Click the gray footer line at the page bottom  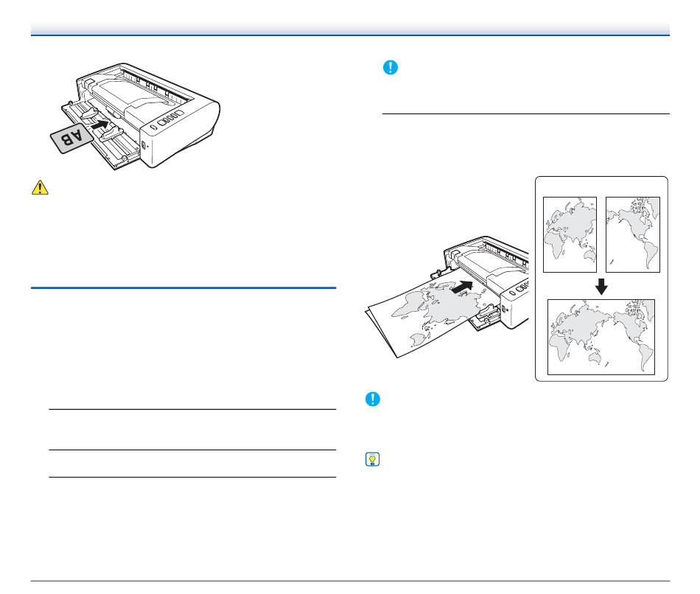point(350,581)
